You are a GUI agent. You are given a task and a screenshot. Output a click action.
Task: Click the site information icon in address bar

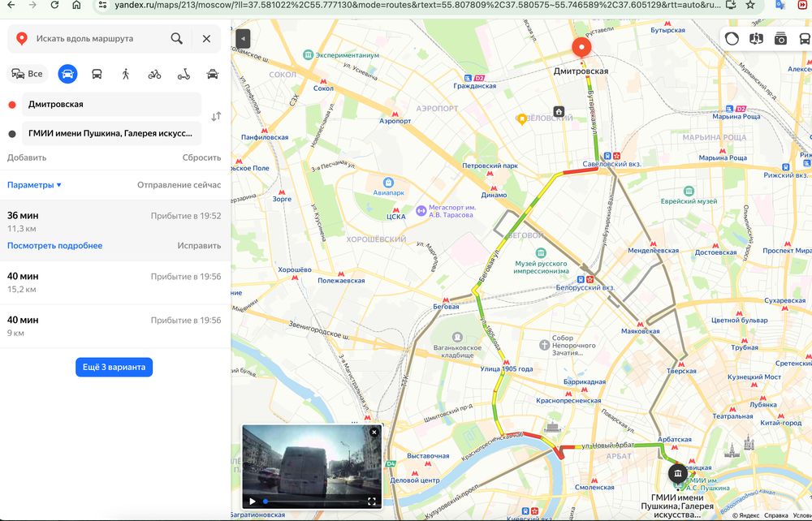102,5
